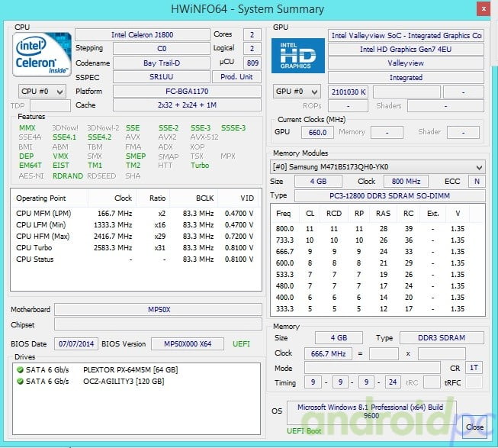
Task: Click the PLEXTOR PX-64M5M [64 GB] drive entry
Action: tap(130, 370)
